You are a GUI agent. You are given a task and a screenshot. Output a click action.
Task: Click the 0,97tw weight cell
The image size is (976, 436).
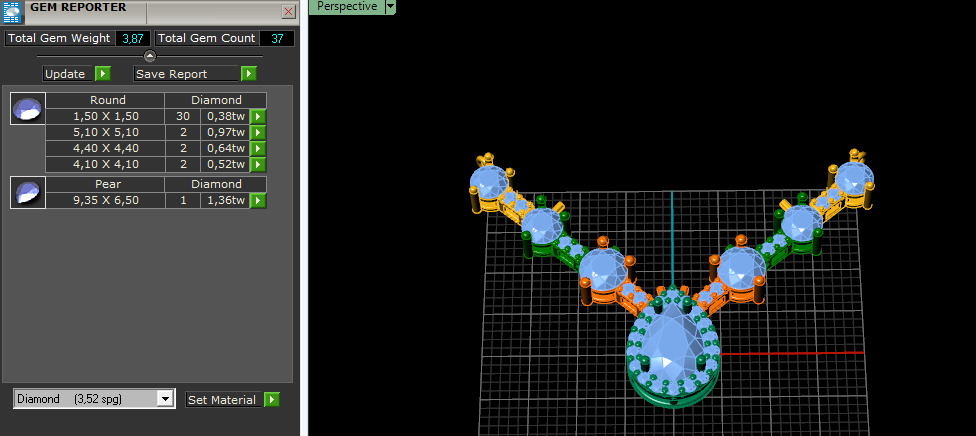tap(225, 133)
